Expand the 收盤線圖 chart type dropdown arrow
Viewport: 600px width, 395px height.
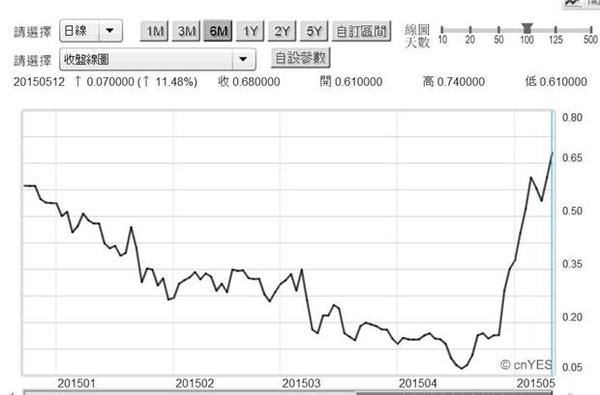tap(243, 59)
